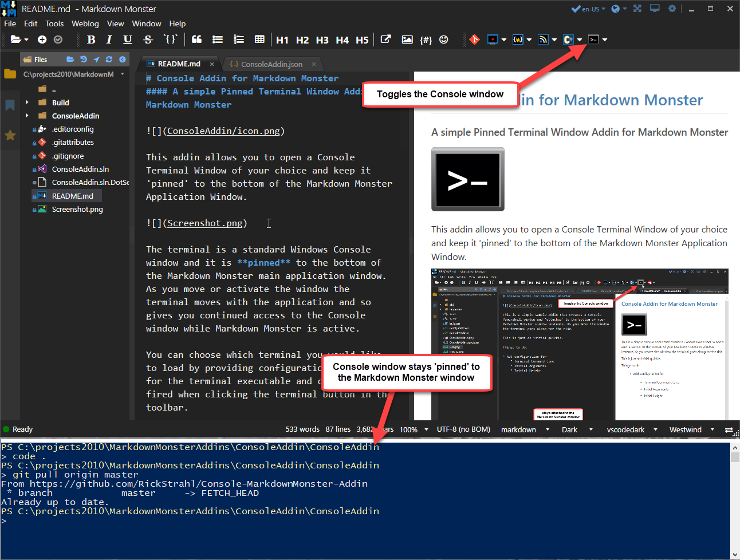Open dropdown next to screen capture icon
This screenshot has width=740, height=560.
click(x=504, y=40)
